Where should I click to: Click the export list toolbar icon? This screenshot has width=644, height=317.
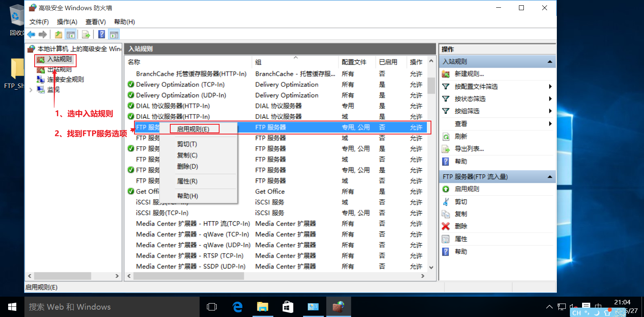pyautogui.click(x=86, y=35)
